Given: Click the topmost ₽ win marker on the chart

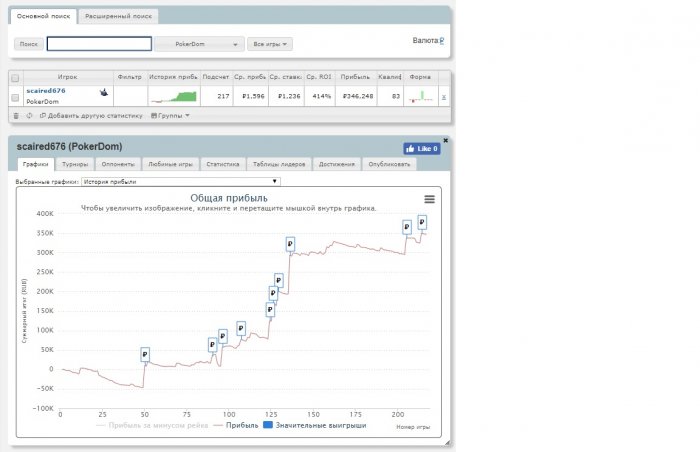Looking at the screenshot, I should (422, 222).
